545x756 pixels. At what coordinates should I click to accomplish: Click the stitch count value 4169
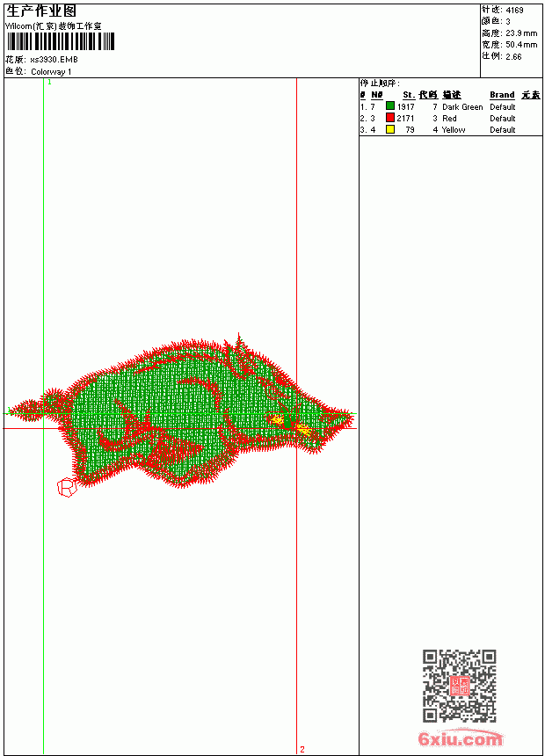514,11
